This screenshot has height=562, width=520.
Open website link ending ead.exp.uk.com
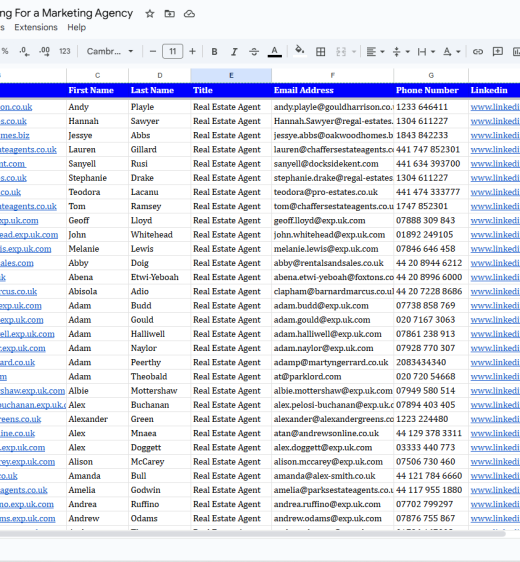tap(29, 235)
